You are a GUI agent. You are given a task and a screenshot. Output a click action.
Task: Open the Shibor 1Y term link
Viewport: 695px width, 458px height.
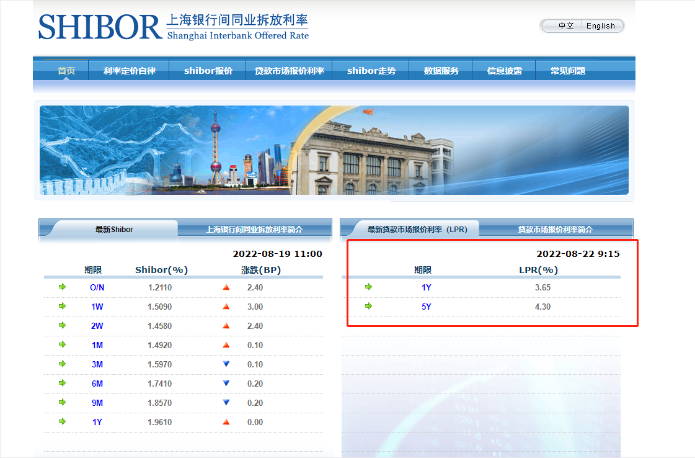pyautogui.click(x=97, y=422)
